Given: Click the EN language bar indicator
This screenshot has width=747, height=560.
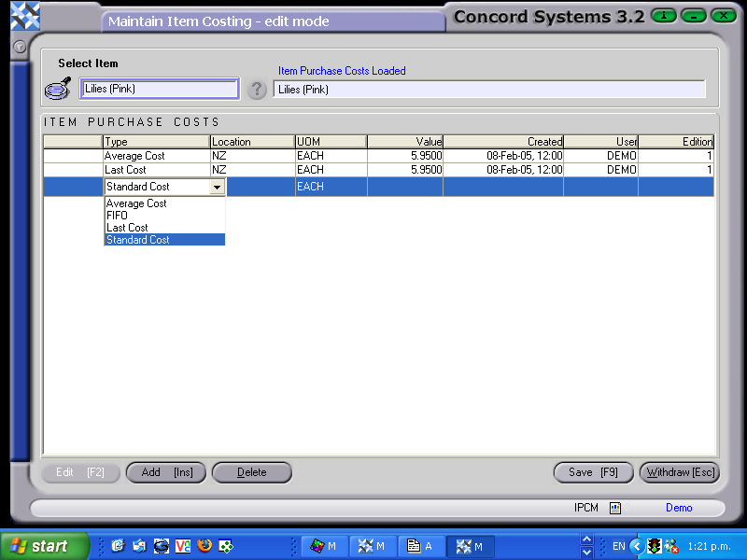Looking at the screenshot, I should click(618, 546).
